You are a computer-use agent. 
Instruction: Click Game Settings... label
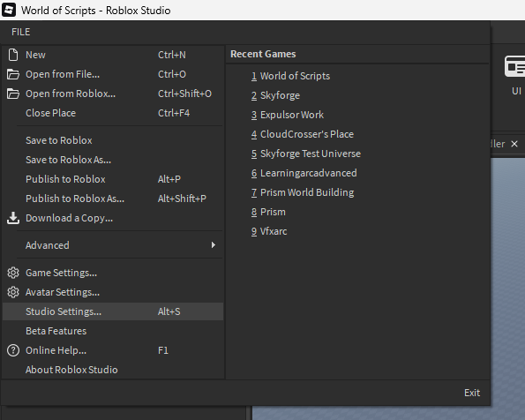click(61, 273)
